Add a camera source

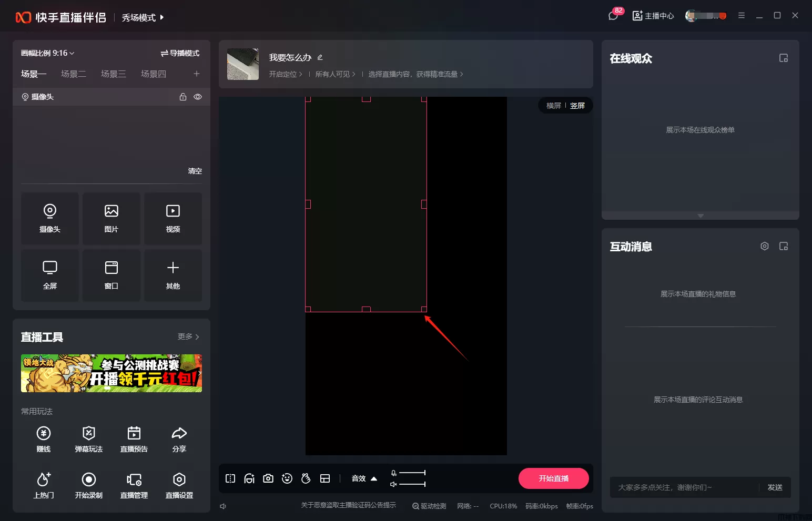tap(50, 218)
